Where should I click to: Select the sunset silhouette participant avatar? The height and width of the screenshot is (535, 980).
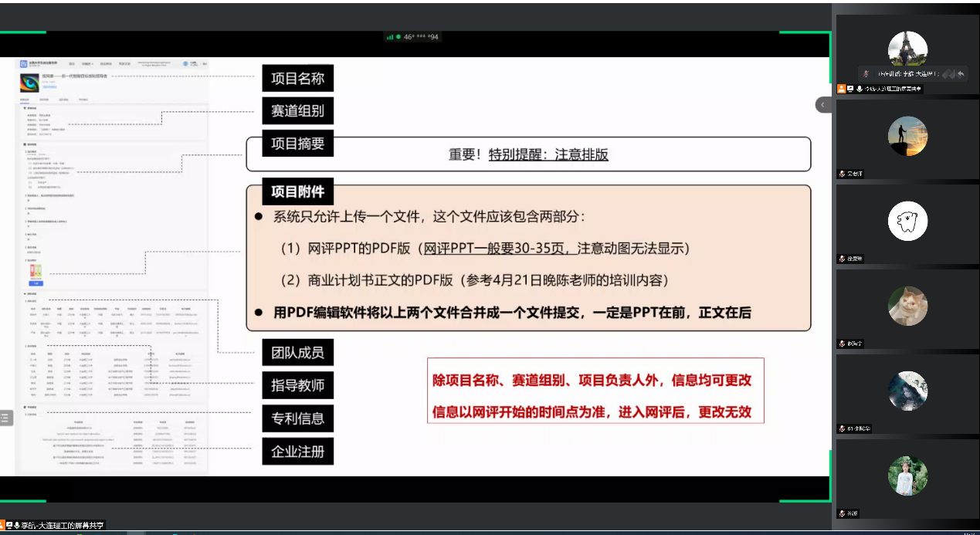pos(907,136)
